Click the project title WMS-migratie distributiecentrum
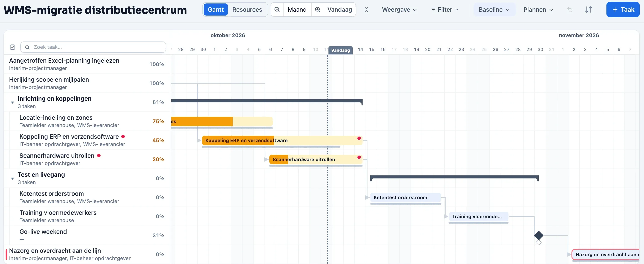This screenshot has height=264, width=644. click(95, 10)
